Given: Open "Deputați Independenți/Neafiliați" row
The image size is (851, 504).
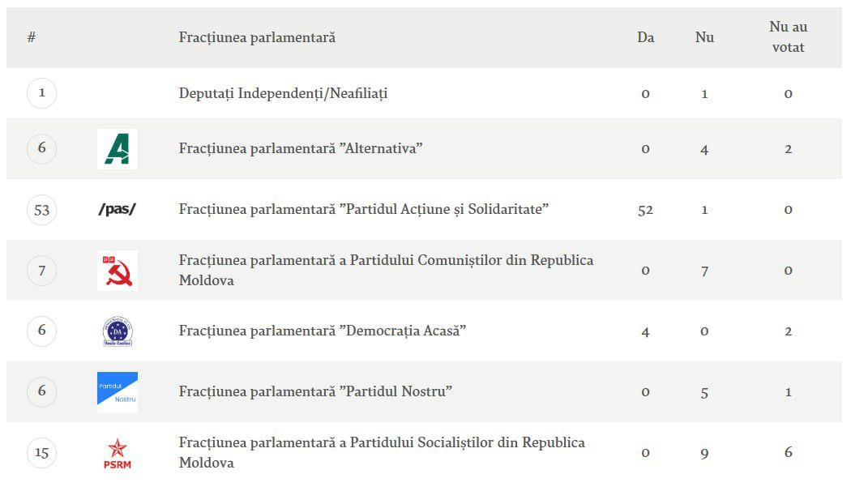Looking at the screenshot, I should [x=283, y=93].
